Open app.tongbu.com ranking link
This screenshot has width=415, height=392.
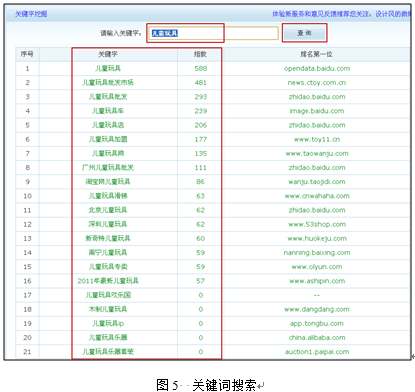click(x=317, y=323)
